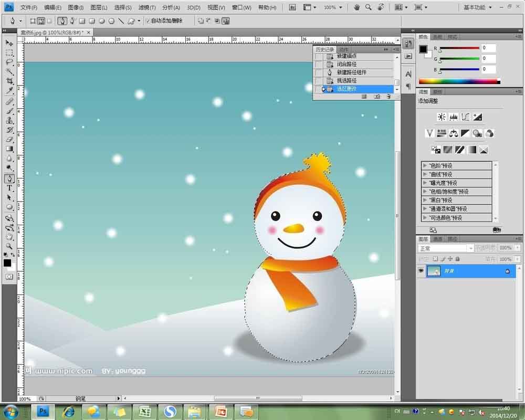Click the color spectrum ramp bar
The image size is (525, 420).
[458, 81]
